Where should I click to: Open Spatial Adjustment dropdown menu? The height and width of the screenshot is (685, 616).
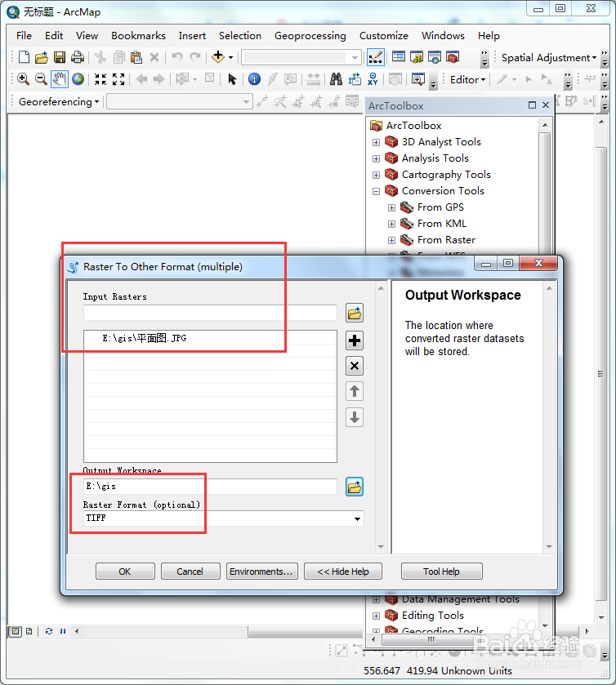[x=548, y=58]
